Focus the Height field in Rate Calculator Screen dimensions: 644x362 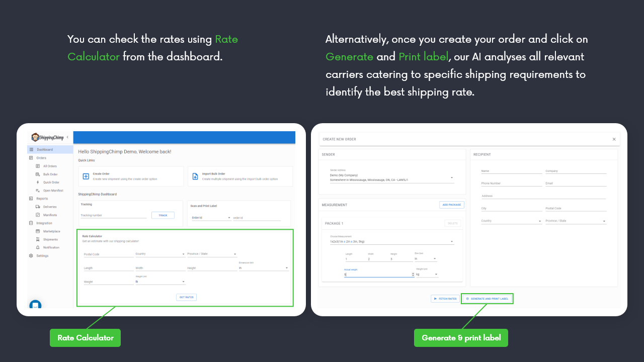pos(212,268)
